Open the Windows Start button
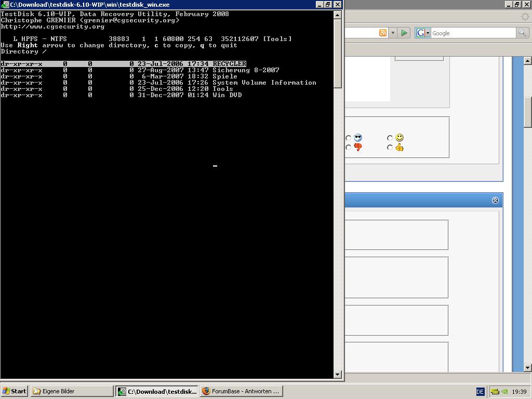532x399 pixels. tap(14, 391)
